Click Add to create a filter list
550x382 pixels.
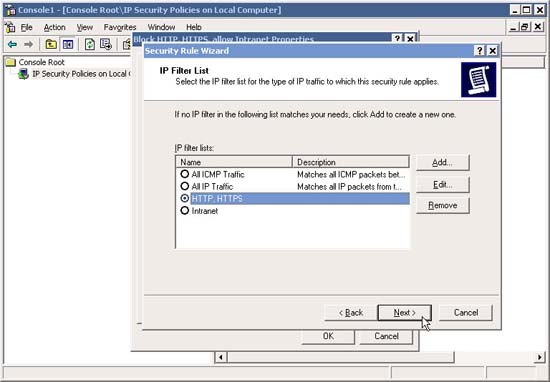[442, 163]
